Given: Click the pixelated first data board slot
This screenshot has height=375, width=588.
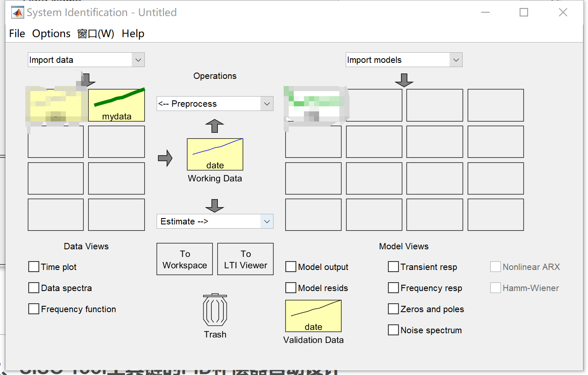Looking at the screenshot, I should [56, 105].
